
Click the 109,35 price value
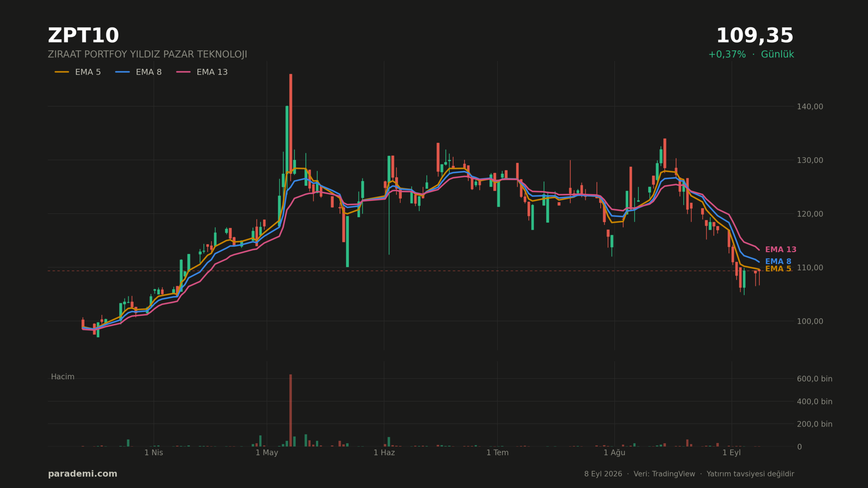click(755, 36)
